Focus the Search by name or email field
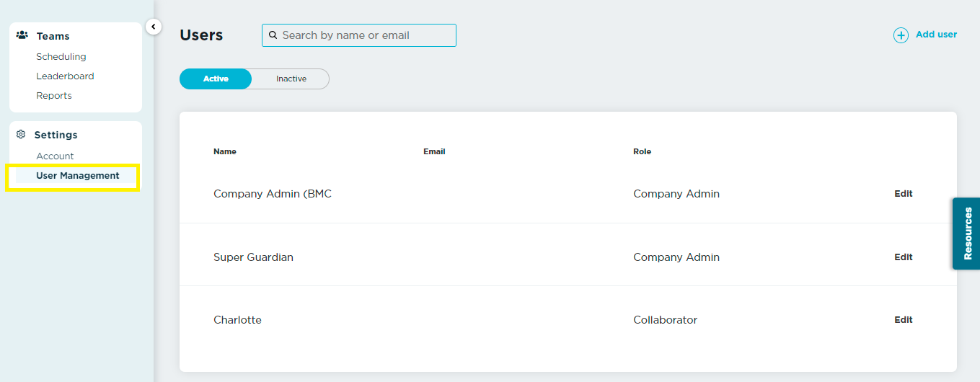The width and height of the screenshot is (980, 382). coord(359,35)
